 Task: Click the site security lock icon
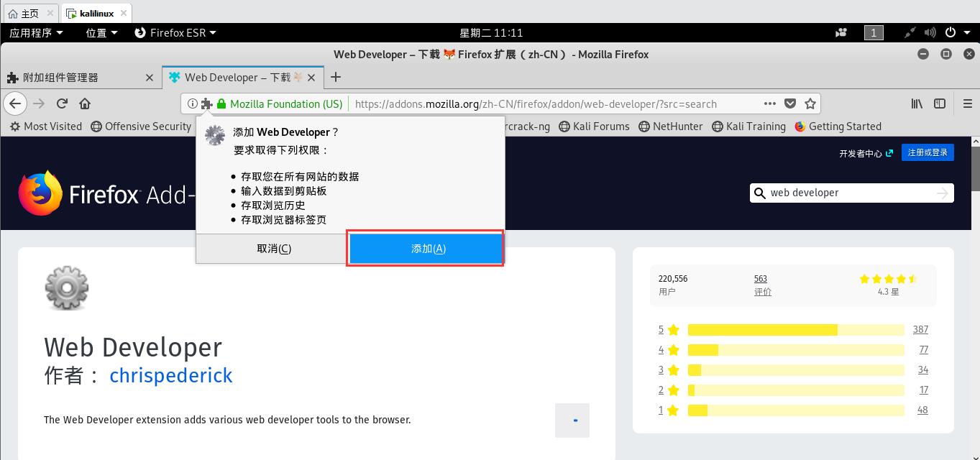click(x=221, y=103)
